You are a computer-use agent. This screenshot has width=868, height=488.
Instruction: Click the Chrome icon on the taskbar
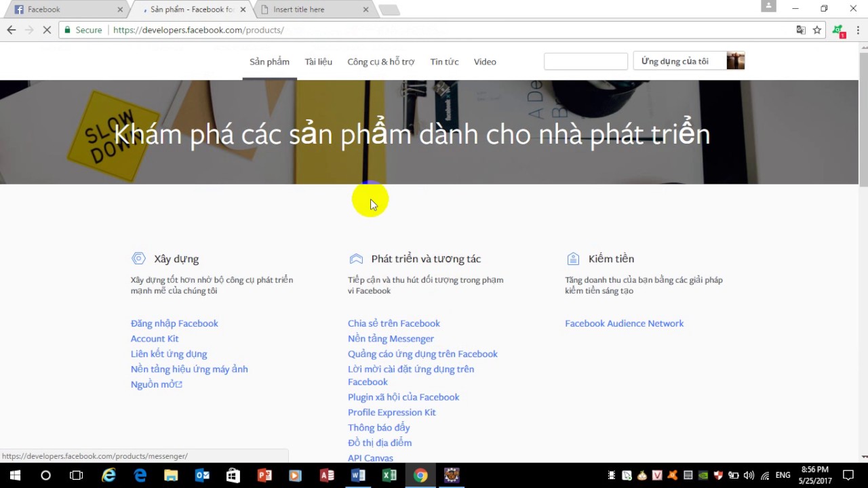tap(420, 475)
